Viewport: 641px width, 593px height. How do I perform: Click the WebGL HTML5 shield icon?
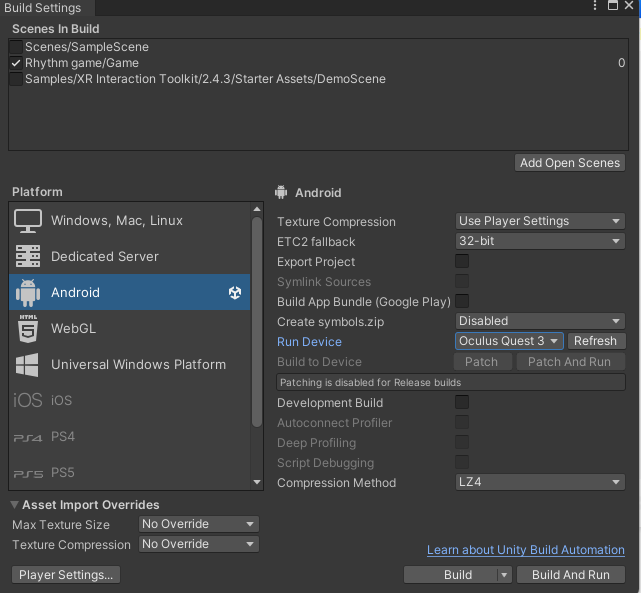tap(28, 329)
